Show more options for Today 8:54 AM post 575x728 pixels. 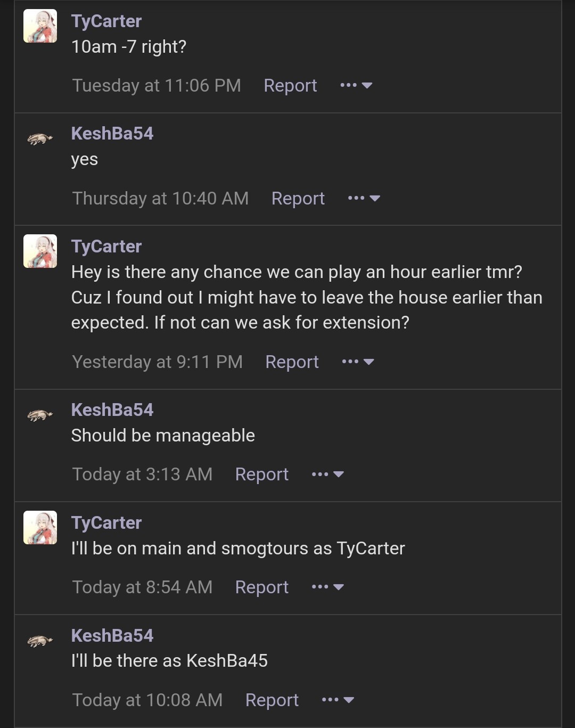click(x=328, y=587)
